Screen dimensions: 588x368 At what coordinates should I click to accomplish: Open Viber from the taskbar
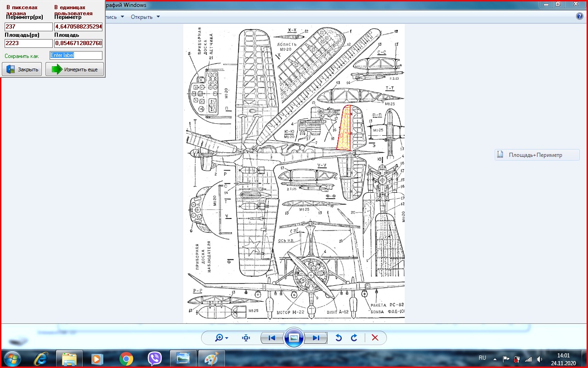[155, 358]
